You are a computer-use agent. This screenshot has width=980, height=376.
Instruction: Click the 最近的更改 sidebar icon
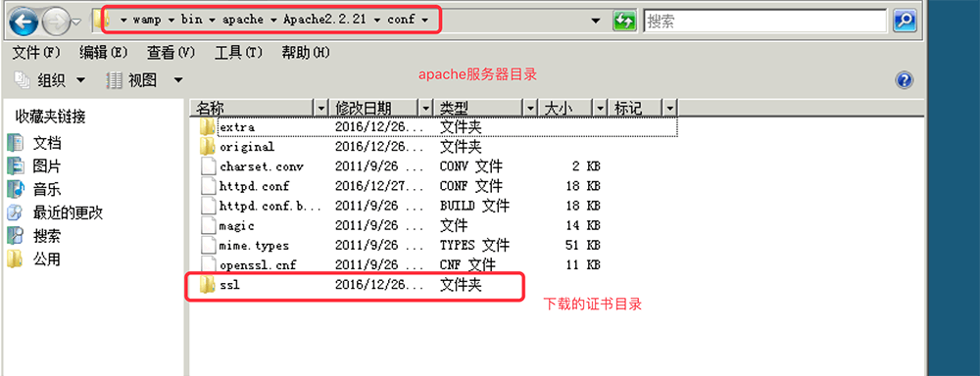[15, 212]
